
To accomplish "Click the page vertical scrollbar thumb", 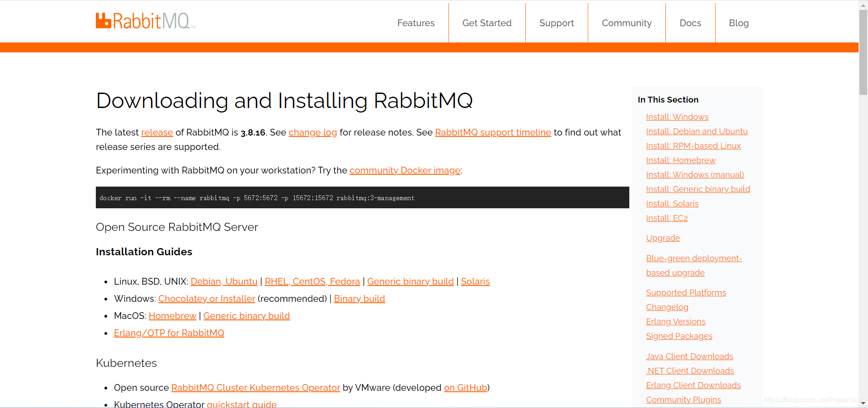I will pos(863,52).
